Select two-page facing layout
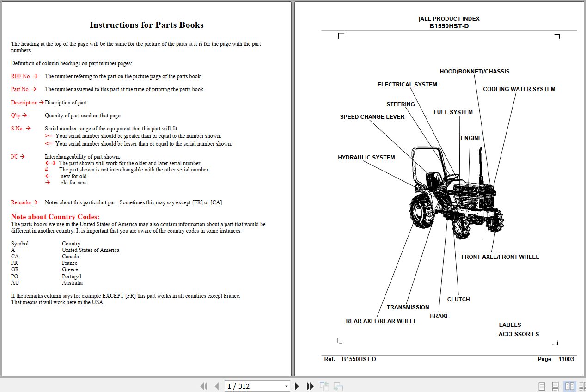Screen dimensions: 586x392 (569, 386)
